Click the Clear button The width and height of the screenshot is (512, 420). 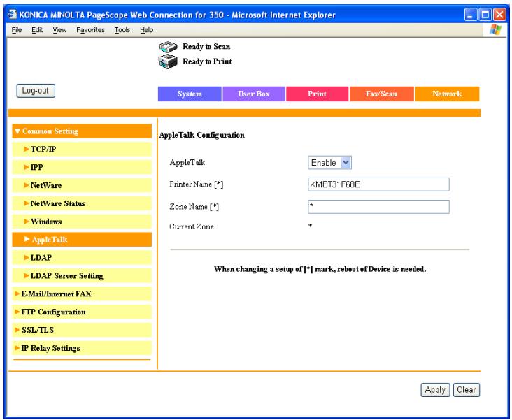click(467, 390)
